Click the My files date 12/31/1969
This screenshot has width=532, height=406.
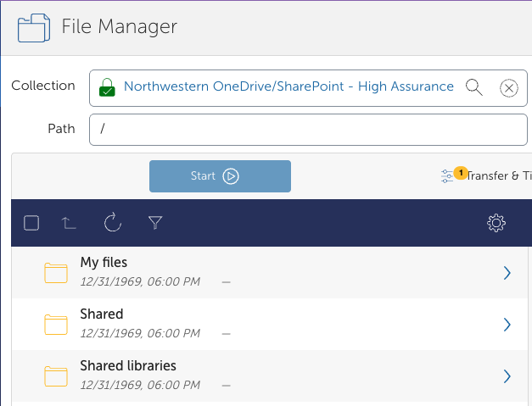[140, 281]
